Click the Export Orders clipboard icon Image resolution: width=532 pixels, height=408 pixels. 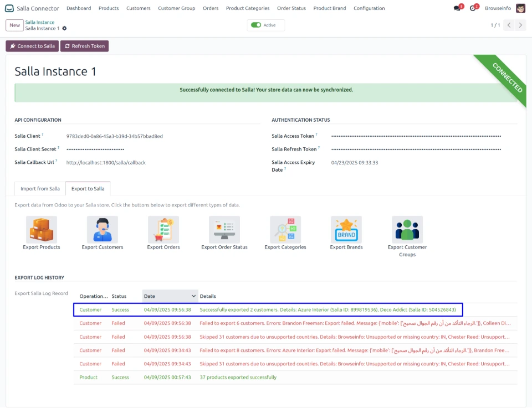tap(163, 230)
